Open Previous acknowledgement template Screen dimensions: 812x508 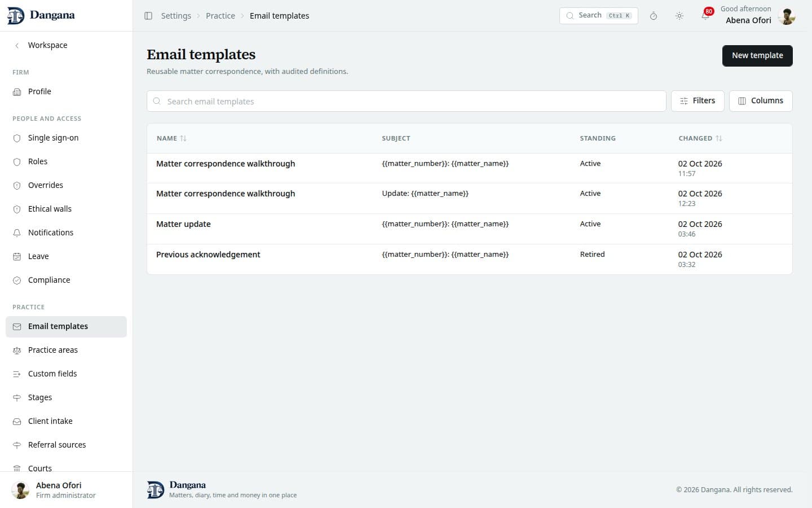pos(469,259)
